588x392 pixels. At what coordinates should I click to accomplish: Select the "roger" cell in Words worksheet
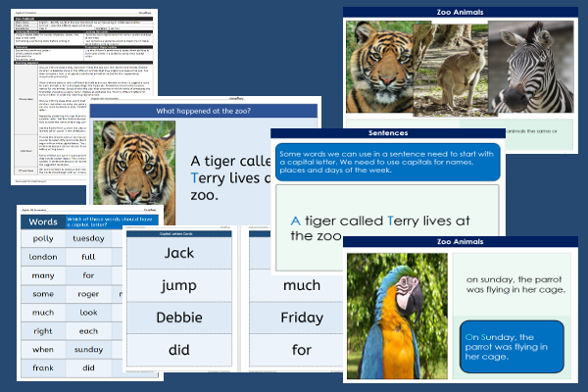coord(88,294)
